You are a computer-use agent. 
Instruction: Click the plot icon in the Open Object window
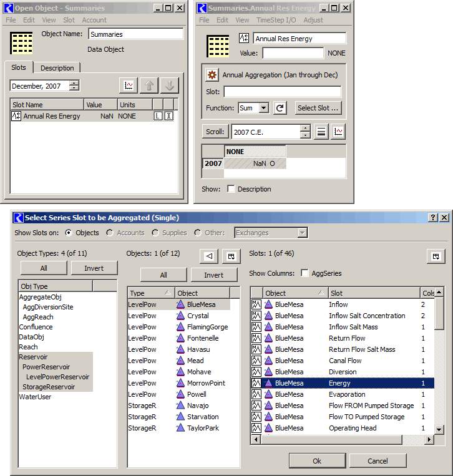[129, 85]
